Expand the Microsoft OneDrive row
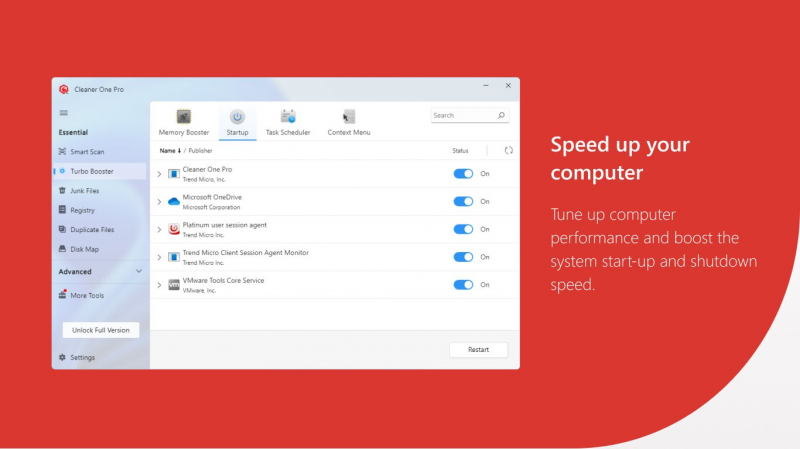800x449 pixels. point(159,202)
